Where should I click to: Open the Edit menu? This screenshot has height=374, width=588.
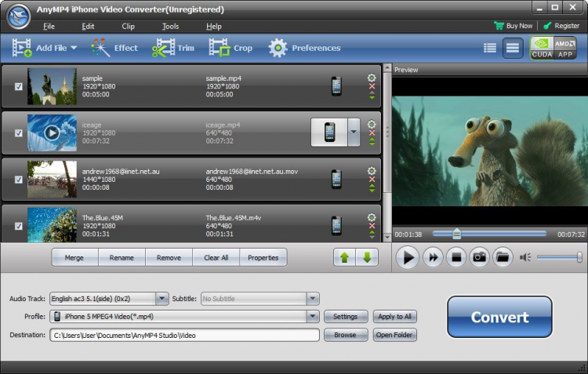click(88, 26)
